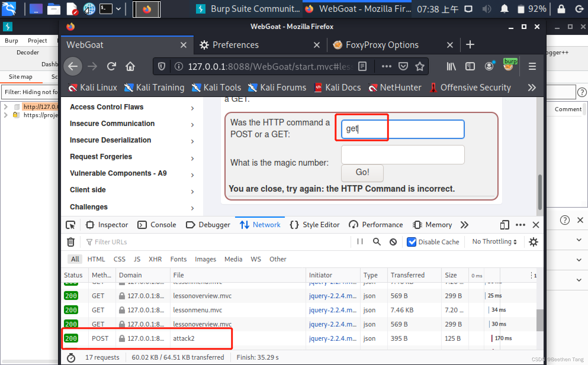The image size is (588, 365).
Task: Open the Firefox home page
Action: click(130, 66)
